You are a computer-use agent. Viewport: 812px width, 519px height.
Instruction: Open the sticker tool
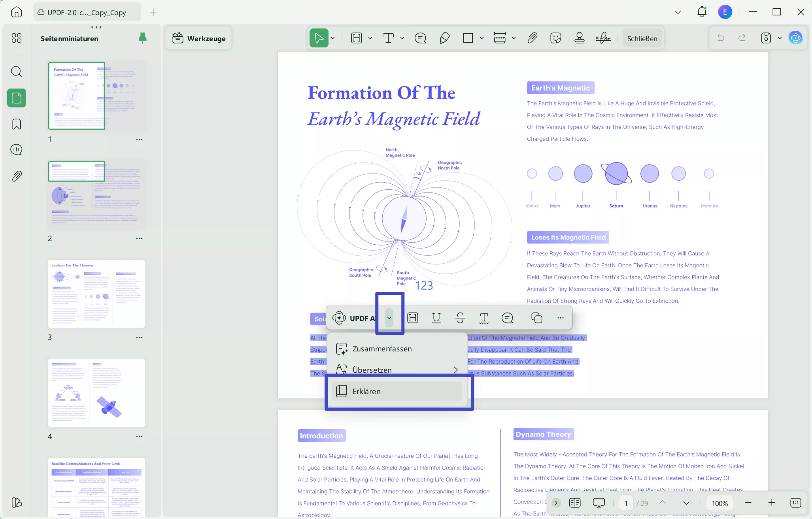556,38
